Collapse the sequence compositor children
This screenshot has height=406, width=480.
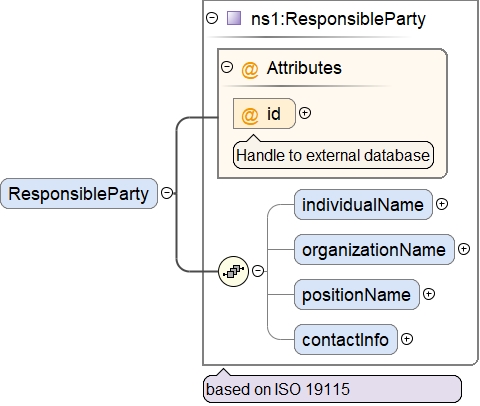258,271
